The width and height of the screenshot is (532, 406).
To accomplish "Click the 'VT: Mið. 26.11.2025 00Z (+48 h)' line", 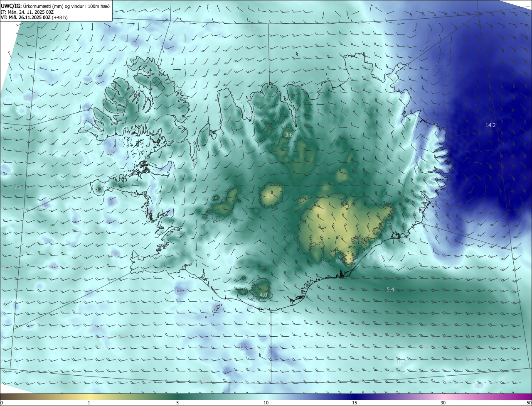I will pyautogui.click(x=33, y=17).
